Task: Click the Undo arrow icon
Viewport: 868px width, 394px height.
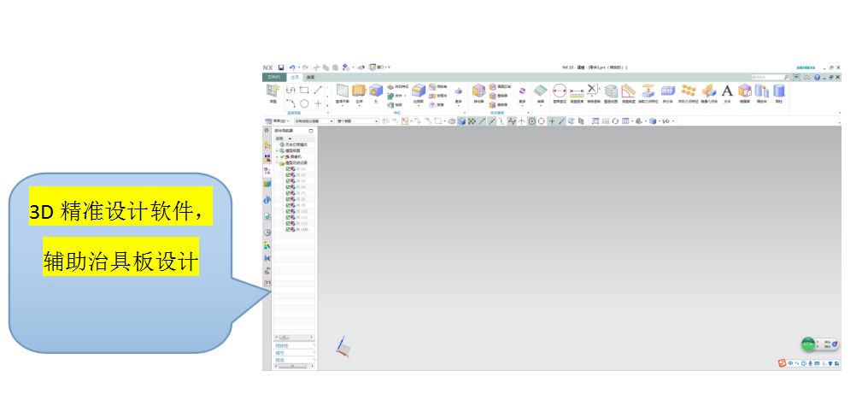Action: [x=291, y=67]
